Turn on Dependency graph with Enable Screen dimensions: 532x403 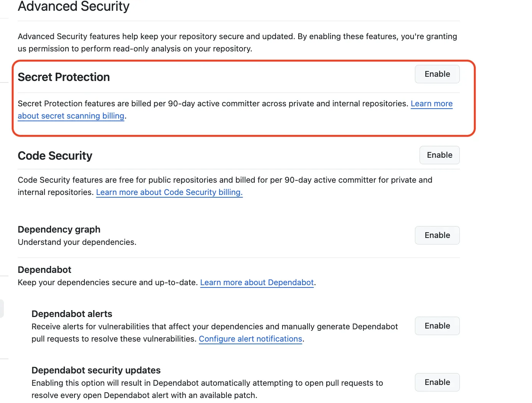[437, 235]
